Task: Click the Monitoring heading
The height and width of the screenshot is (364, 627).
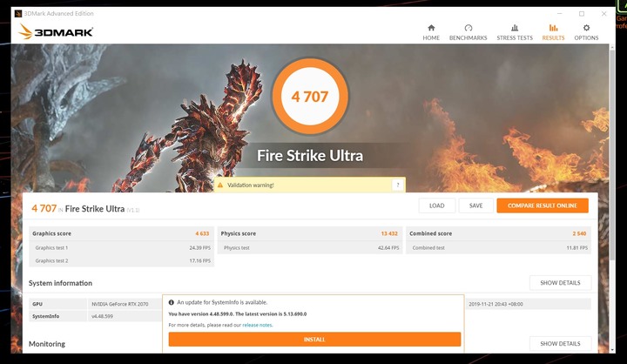Action: click(47, 344)
